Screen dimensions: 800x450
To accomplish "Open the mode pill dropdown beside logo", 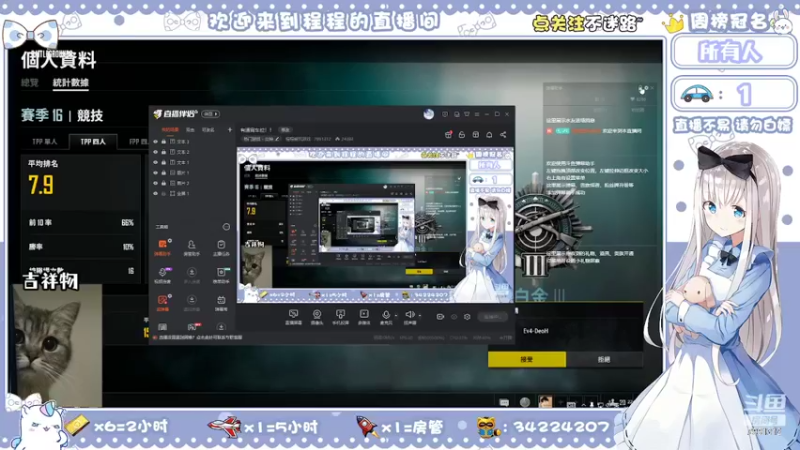I will [211, 114].
